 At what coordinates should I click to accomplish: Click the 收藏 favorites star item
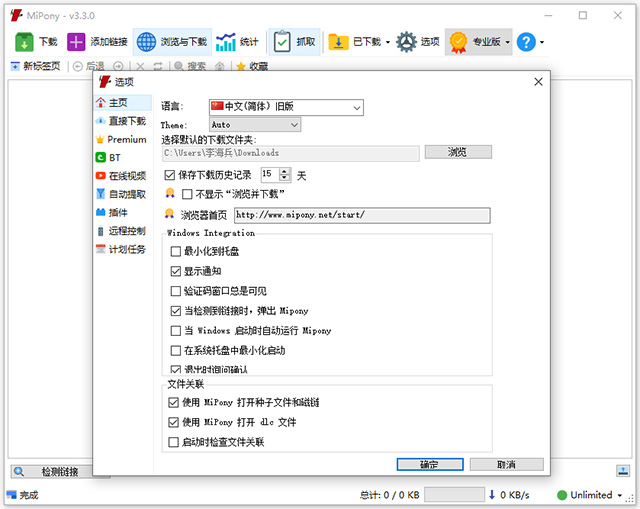(252, 66)
